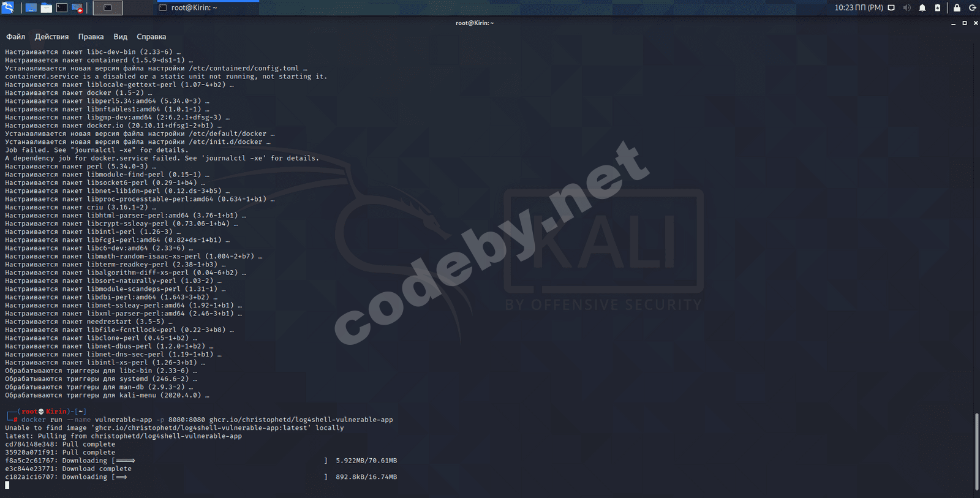Select the workspace switcher thumbnail
Image resolution: width=980 pixels, height=498 pixels.
coord(107,8)
